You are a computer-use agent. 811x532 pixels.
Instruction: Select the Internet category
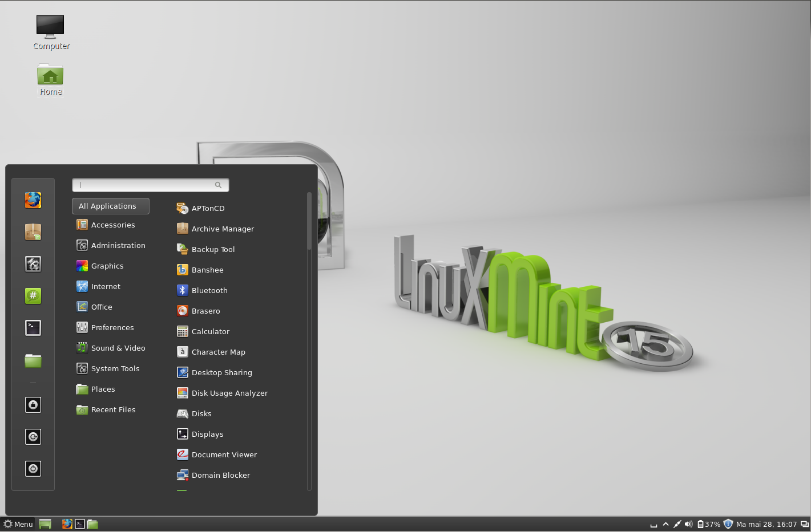pyautogui.click(x=99, y=286)
